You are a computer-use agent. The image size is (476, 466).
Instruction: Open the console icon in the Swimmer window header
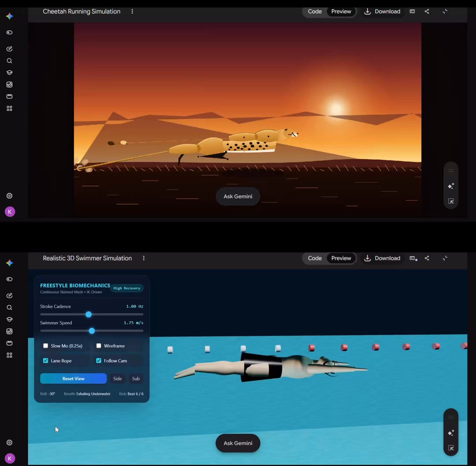click(x=413, y=258)
